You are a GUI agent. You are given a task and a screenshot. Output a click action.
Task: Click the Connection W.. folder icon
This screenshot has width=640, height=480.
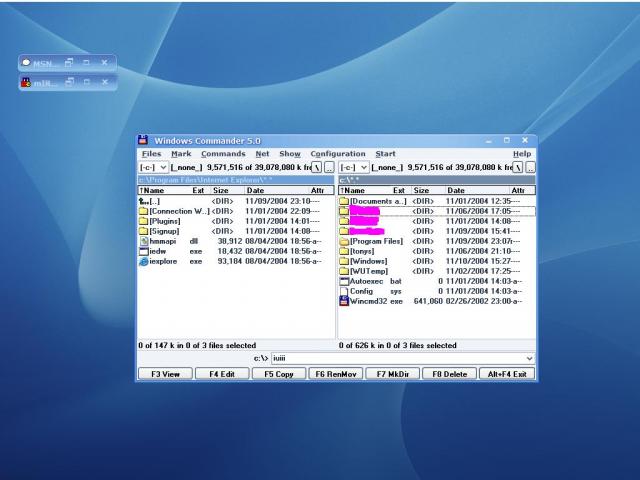(143, 211)
